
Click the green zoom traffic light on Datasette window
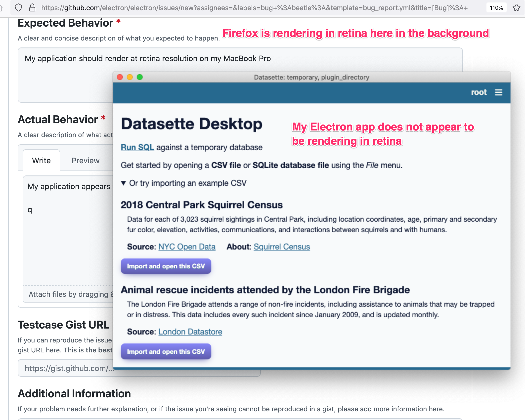coord(140,77)
